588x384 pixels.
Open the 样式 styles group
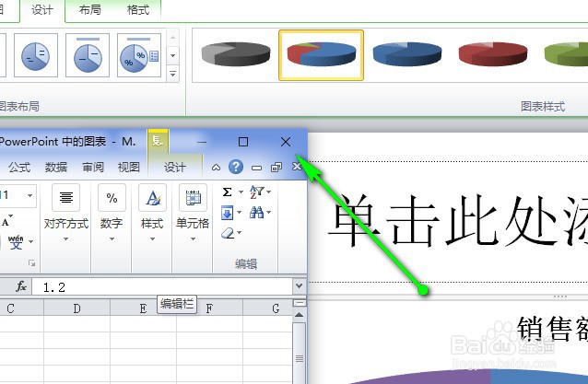pyautogui.click(x=152, y=213)
